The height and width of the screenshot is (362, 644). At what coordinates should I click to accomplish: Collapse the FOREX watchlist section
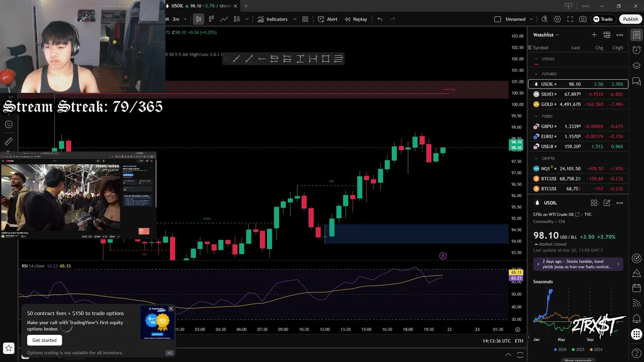(x=536, y=116)
